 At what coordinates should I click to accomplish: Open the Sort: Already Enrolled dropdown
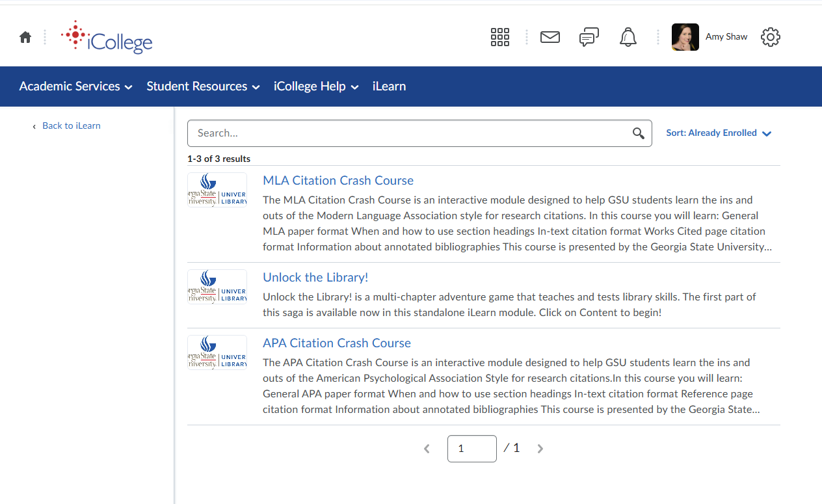point(718,133)
